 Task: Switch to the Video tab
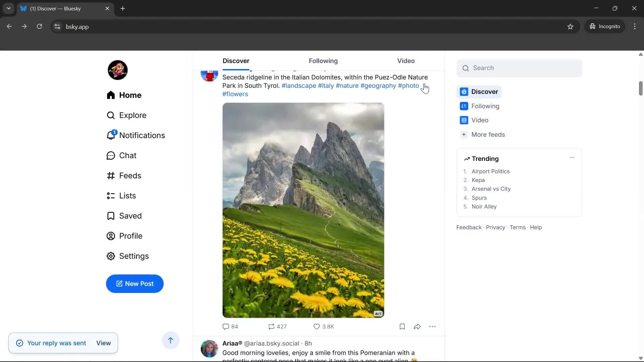(406, 61)
